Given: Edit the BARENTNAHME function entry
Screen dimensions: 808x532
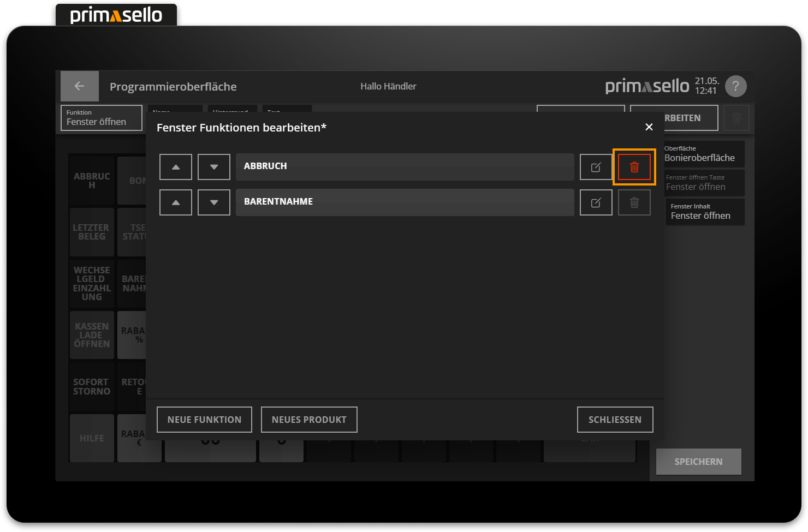Looking at the screenshot, I should 596,202.
